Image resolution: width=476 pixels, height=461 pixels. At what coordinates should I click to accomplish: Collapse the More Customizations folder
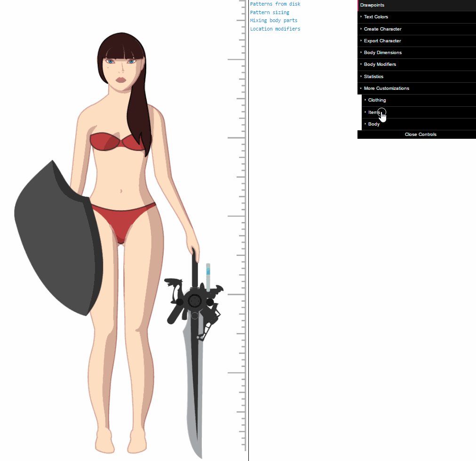tap(386, 88)
